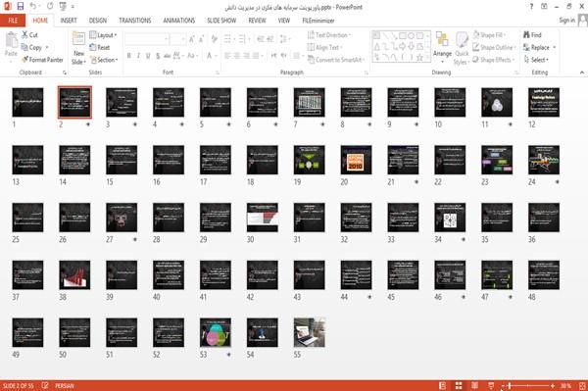588x391 pixels.
Task: Select slide 55 thumbnail
Action: coord(310,332)
